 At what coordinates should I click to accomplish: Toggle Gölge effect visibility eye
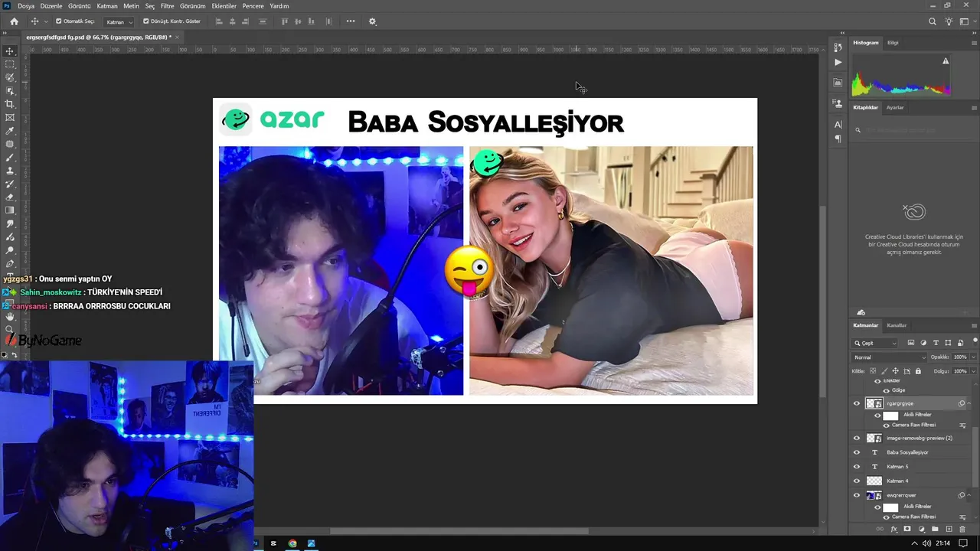point(887,390)
